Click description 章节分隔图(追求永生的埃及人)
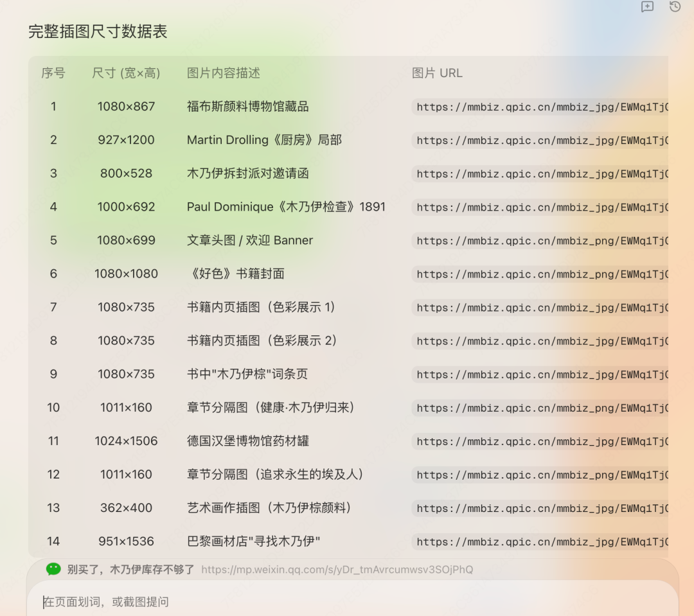The width and height of the screenshot is (694, 616). (276, 475)
